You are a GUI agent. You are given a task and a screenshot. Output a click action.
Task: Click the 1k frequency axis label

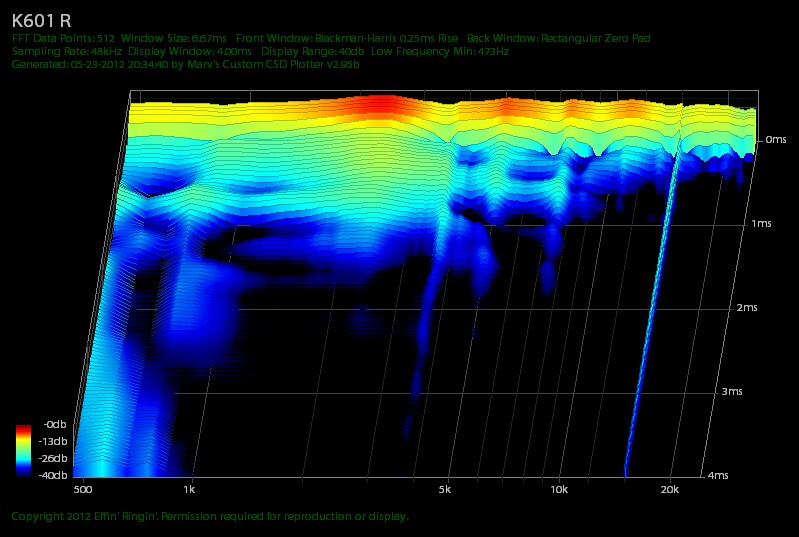pyautogui.click(x=189, y=490)
